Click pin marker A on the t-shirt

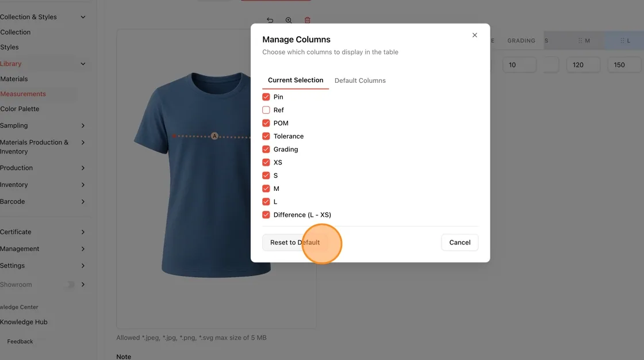tap(214, 136)
